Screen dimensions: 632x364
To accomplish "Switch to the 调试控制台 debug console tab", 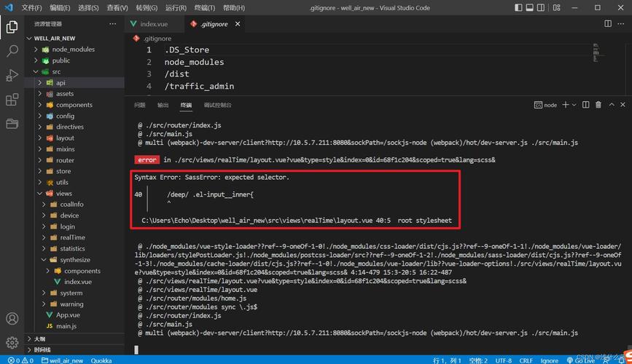I will (x=218, y=105).
